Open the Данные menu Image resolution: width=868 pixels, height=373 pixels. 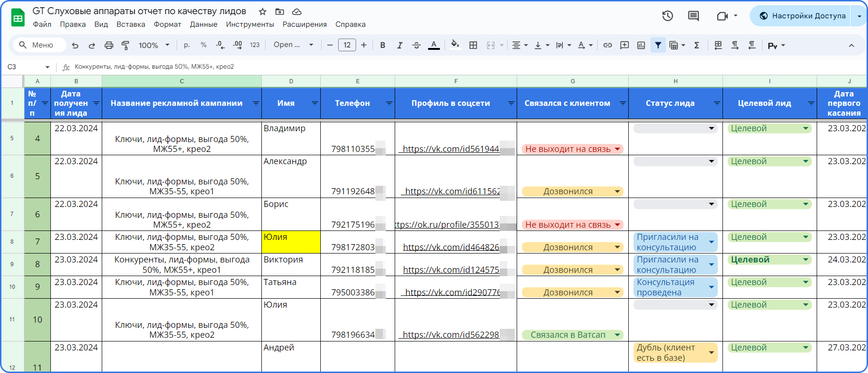[x=203, y=24]
